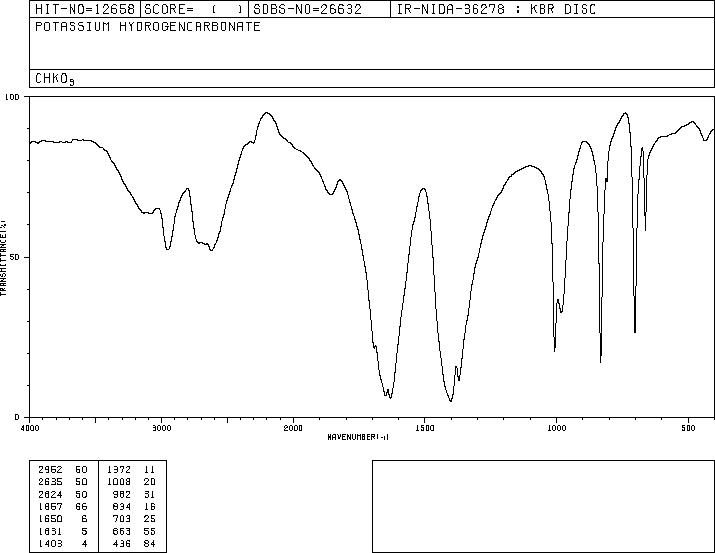
Task: Click the SCORE= header cell
Action: (x=194, y=9)
